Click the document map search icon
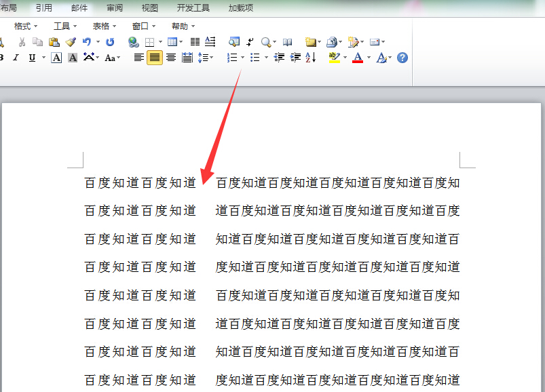The image size is (545, 392). [x=234, y=42]
